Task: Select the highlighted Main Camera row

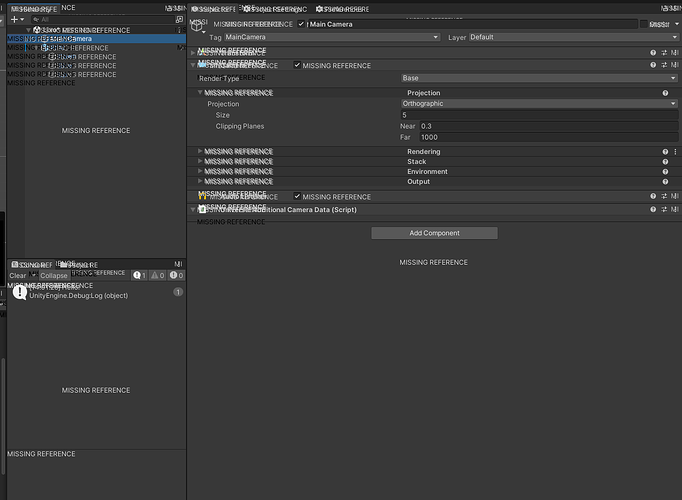Action: (97, 39)
